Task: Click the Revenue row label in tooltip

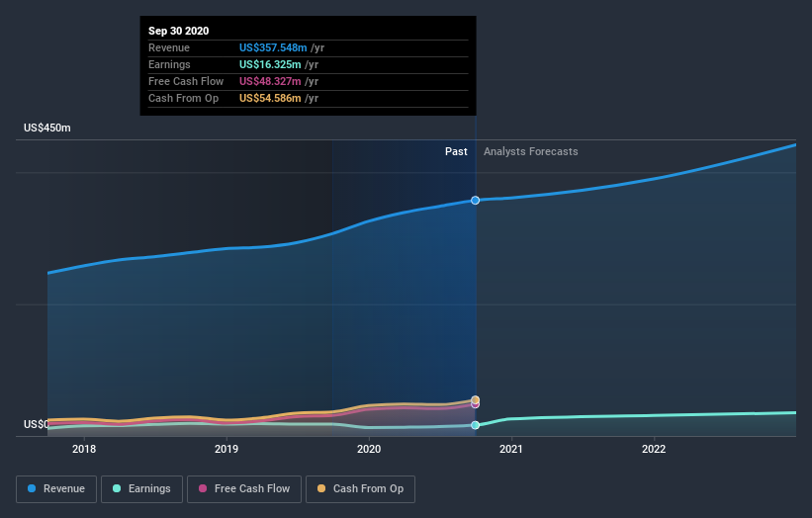Action: pos(169,47)
